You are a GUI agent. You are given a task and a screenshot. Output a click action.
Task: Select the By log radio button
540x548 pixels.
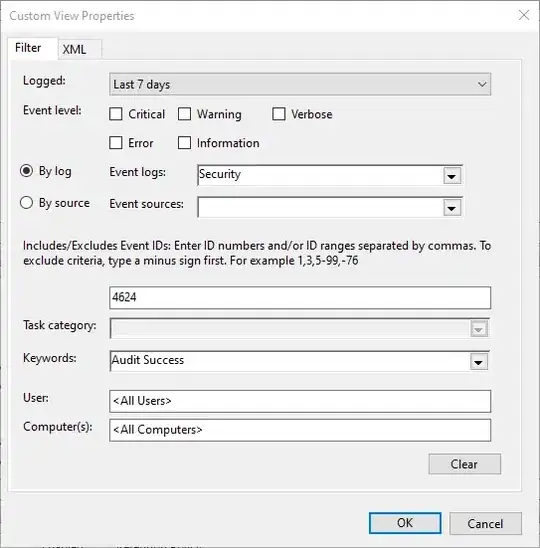(27, 171)
